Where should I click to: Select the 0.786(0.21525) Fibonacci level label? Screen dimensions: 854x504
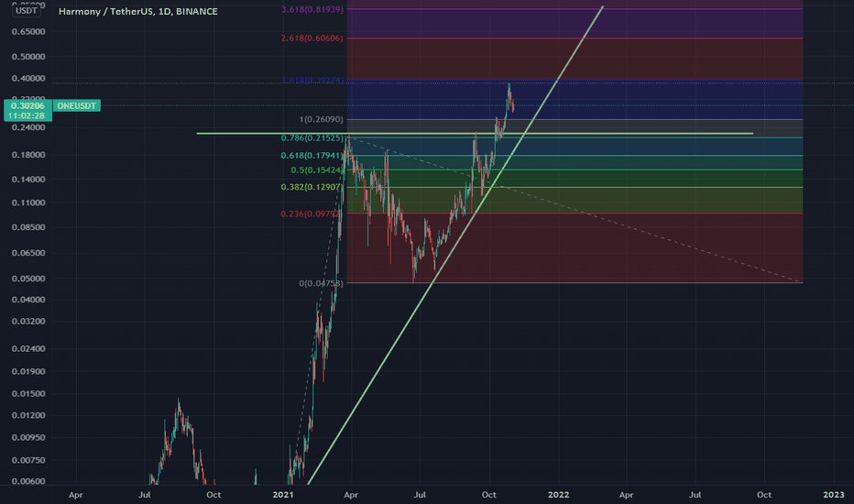tap(312, 137)
